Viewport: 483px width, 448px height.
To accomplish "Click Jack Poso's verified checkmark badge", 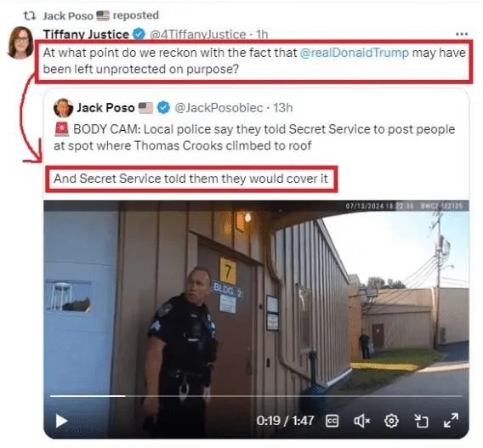I will (x=163, y=108).
